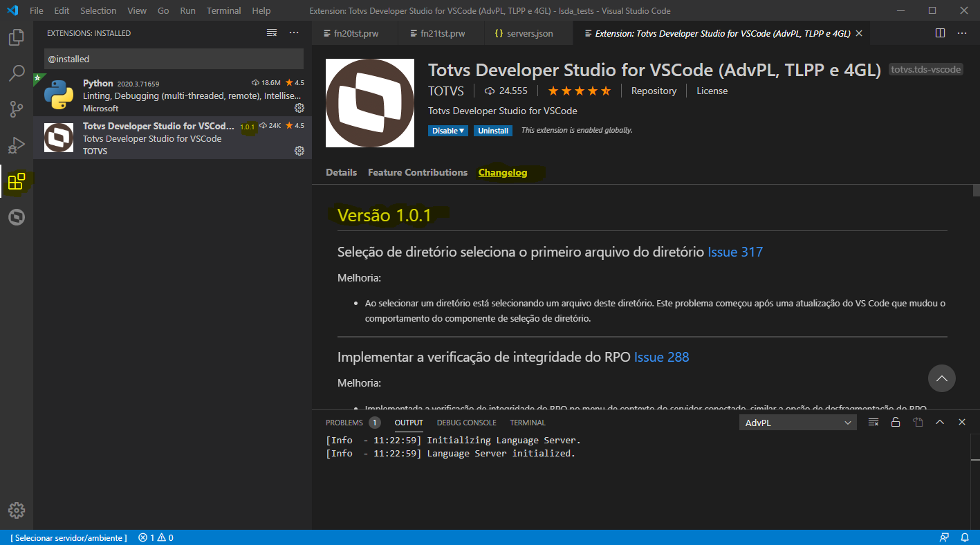Open the Help menu
Viewport: 980px width, 545px height.
261,11
